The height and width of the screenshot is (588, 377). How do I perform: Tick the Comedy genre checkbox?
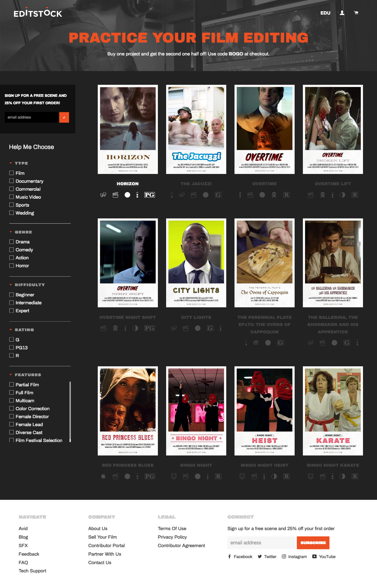click(x=12, y=249)
